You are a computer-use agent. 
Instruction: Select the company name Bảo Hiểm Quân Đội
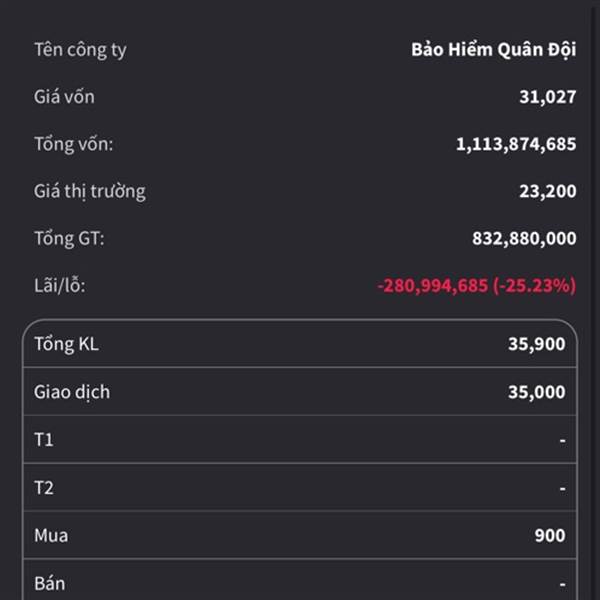click(x=493, y=50)
